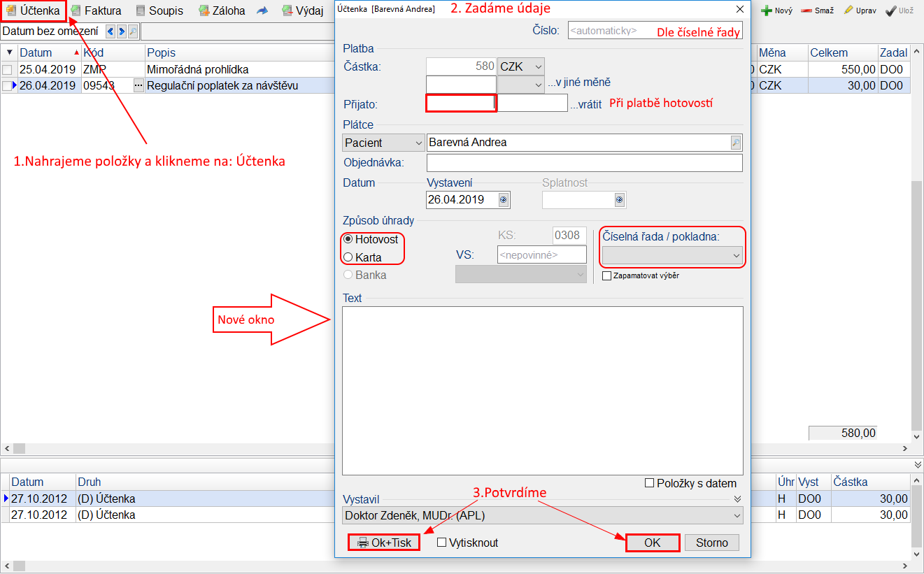The width and height of the screenshot is (924, 574).
Task: Click the Faktura toolbar icon
Action: (76, 10)
